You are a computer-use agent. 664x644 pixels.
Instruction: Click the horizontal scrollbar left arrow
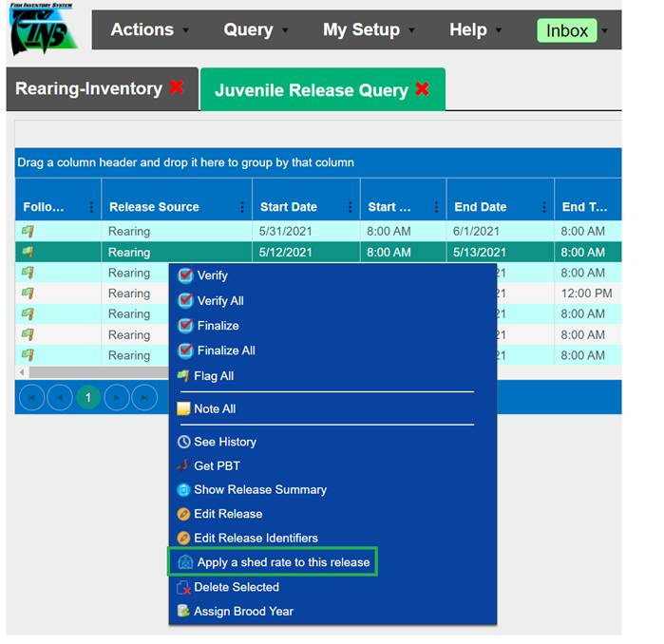coord(22,372)
